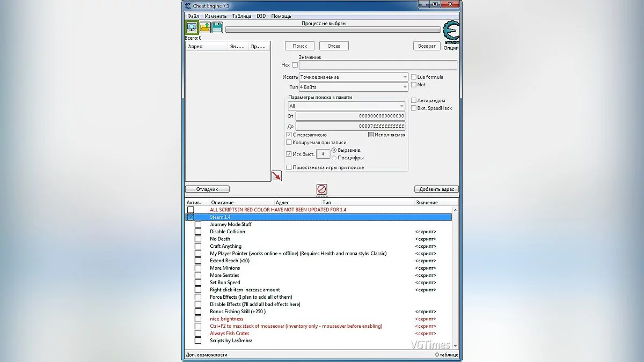Select the Пос.цифры radio button

(334, 158)
